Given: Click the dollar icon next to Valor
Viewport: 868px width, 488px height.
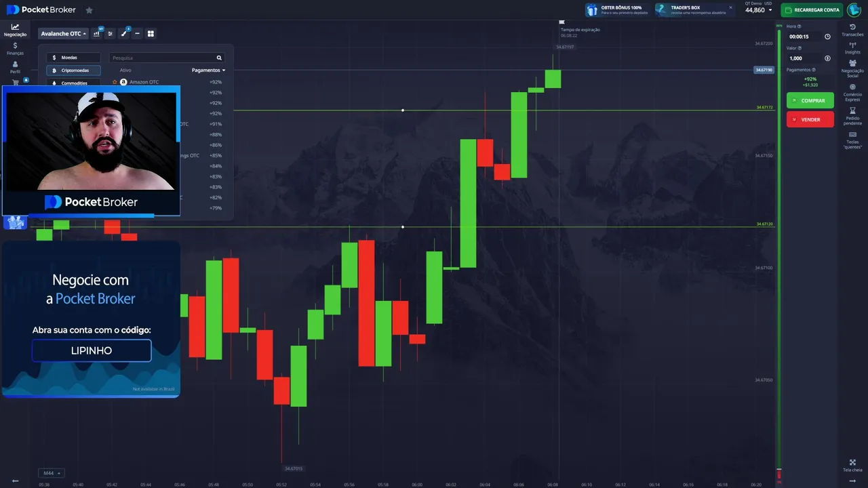Looking at the screenshot, I should [827, 58].
